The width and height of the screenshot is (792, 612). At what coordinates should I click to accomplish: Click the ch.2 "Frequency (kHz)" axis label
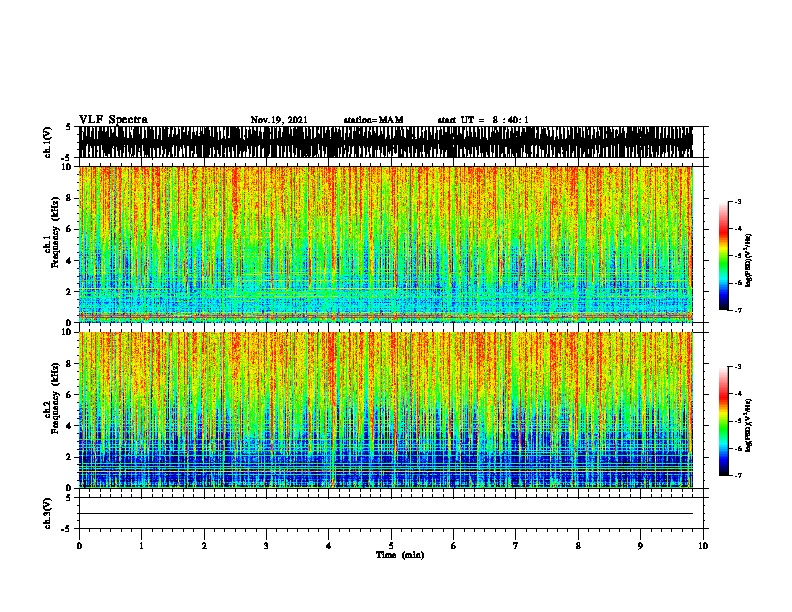55,397
